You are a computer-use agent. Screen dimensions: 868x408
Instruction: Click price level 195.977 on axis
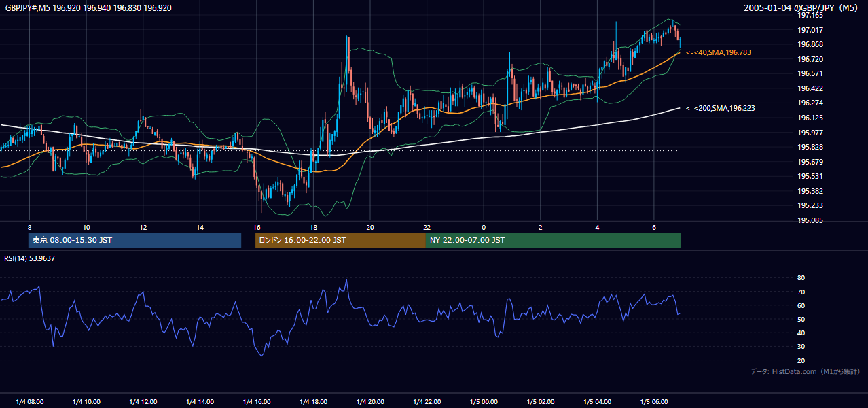[x=810, y=133]
